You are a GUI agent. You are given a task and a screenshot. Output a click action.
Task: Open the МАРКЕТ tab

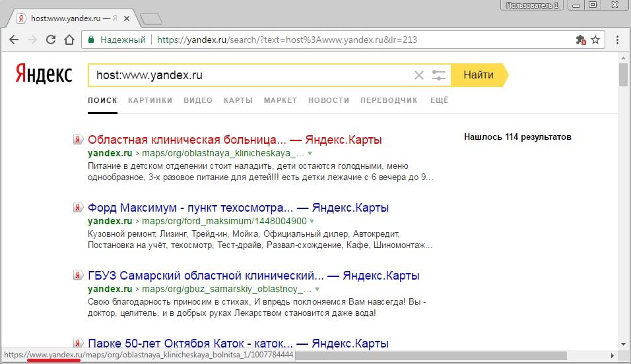pos(281,100)
